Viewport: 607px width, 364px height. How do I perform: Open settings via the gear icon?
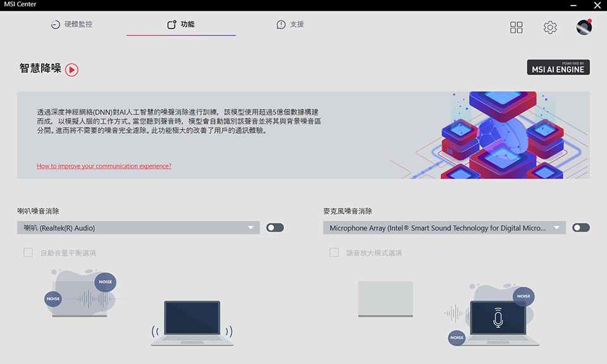point(549,27)
